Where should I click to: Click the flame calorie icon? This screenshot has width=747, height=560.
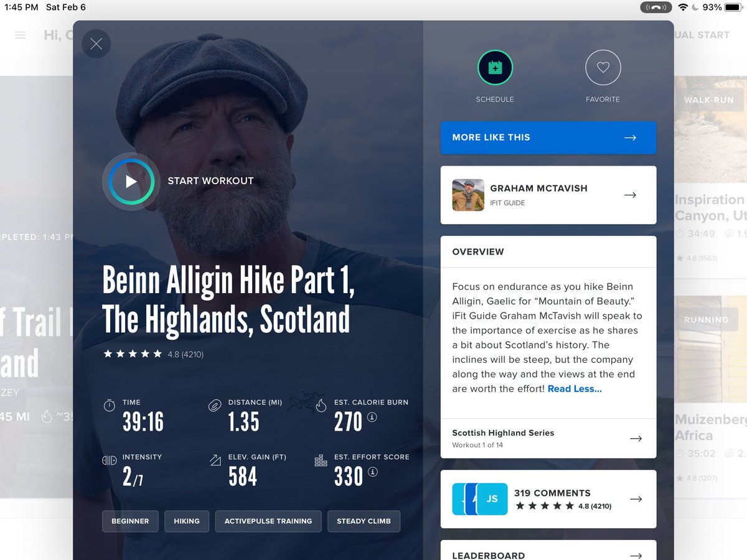point(321,406)
